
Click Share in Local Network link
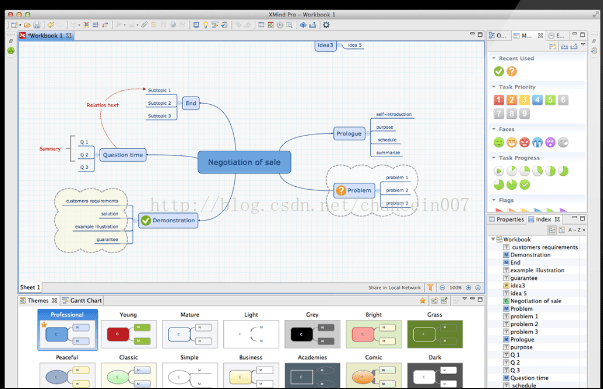tap(395, 288)
